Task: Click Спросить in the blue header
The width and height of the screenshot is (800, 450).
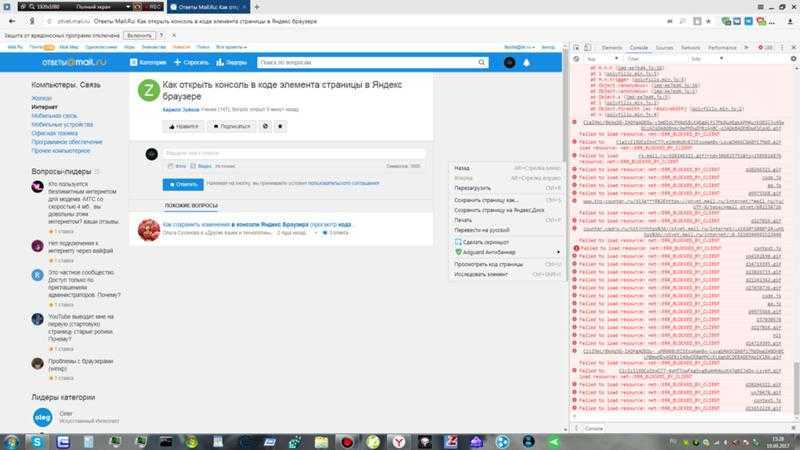Action: point(191,62)
